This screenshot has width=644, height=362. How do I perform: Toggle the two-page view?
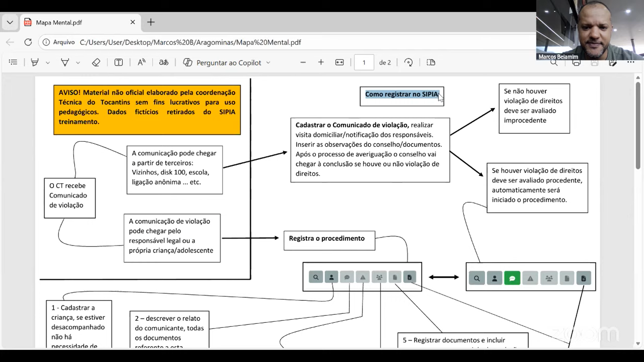tap(431, 62)
